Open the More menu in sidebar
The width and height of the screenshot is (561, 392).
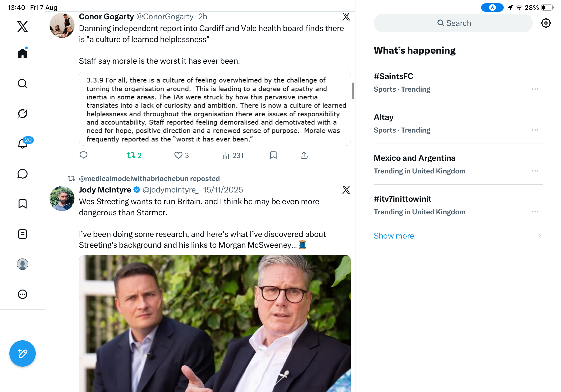[x=23, y=294]
